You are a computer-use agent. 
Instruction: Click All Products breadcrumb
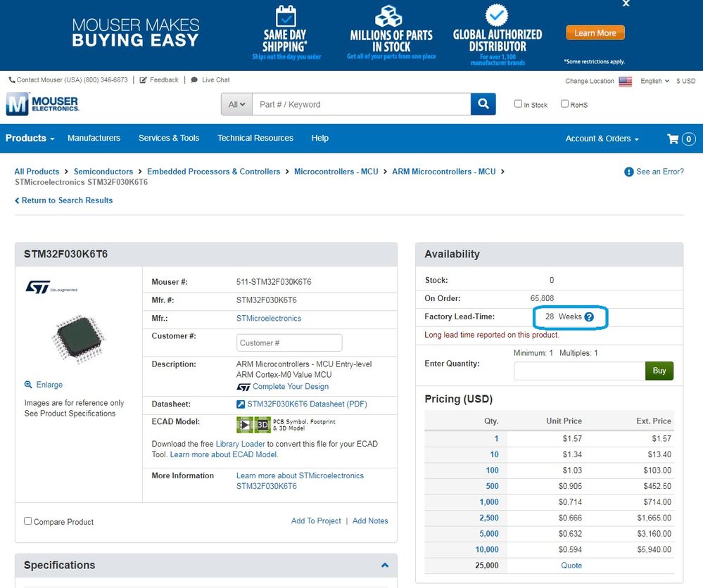[37, 172]
